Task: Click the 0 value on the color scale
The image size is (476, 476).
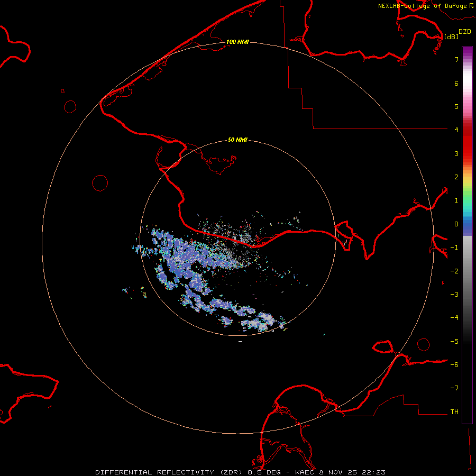Action: click(x=456, y=224)
